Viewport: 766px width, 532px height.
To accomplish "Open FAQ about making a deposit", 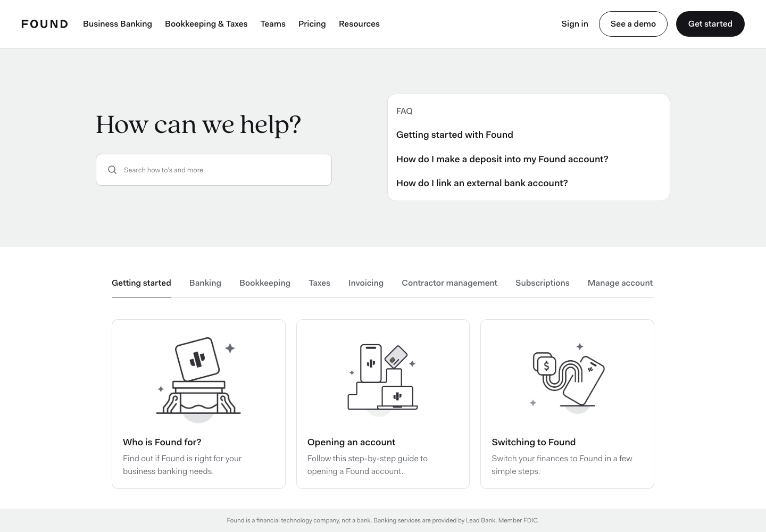I will tap(502, 159).
